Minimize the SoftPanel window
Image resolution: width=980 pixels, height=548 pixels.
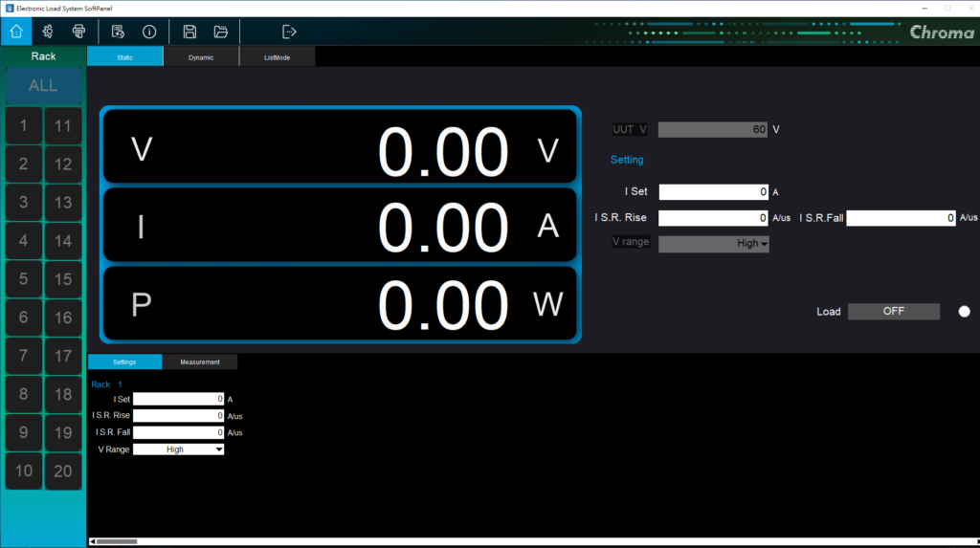click(924, 8)
